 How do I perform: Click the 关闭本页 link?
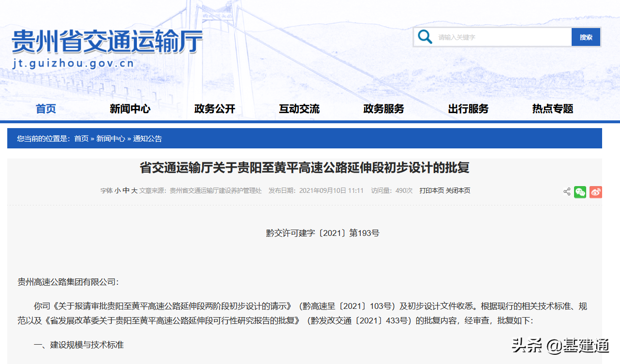point(458,191)
